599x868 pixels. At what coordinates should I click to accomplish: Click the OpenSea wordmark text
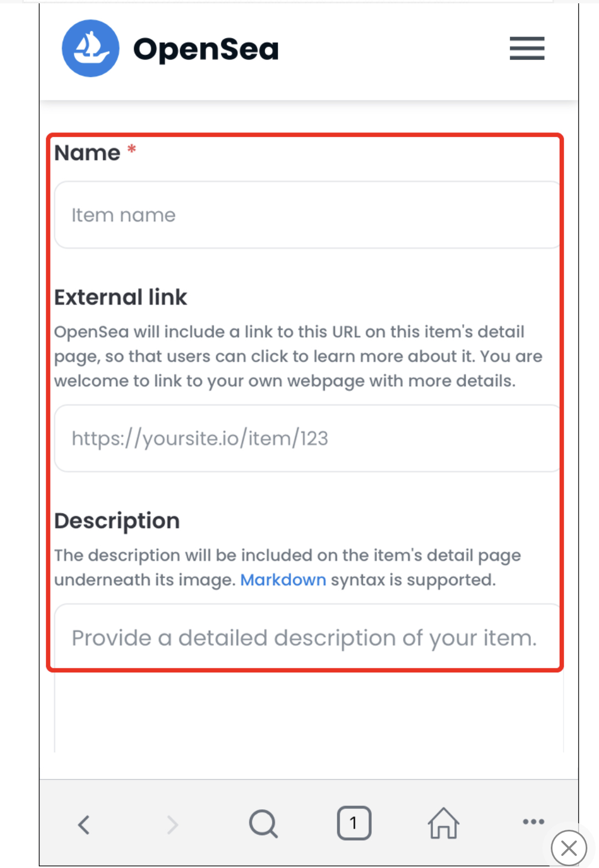tap(206, 49)
